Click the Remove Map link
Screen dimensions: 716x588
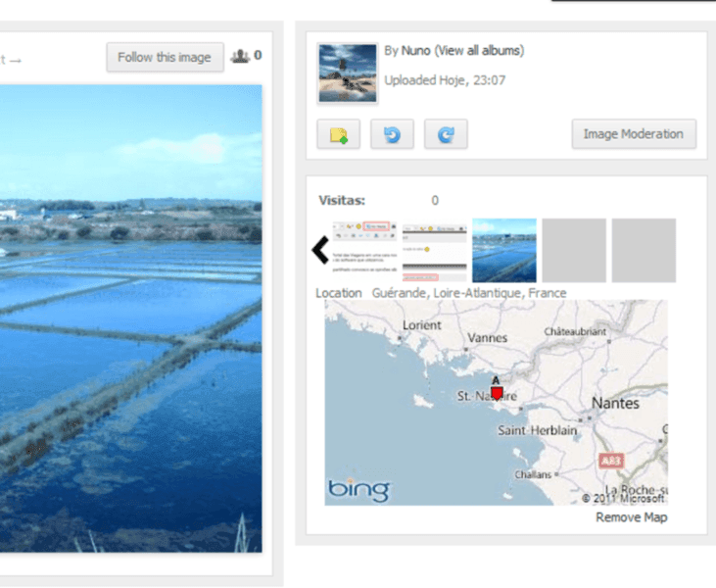(631, 517)
